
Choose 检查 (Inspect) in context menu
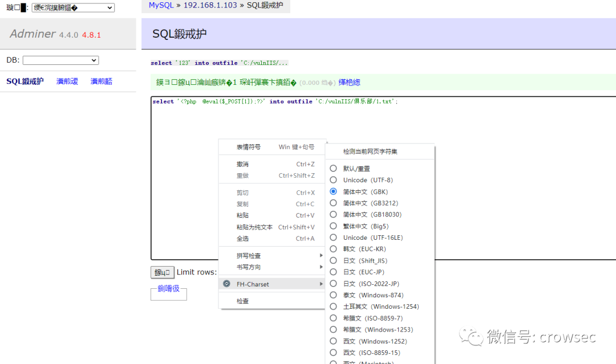[x=272, y=301]
